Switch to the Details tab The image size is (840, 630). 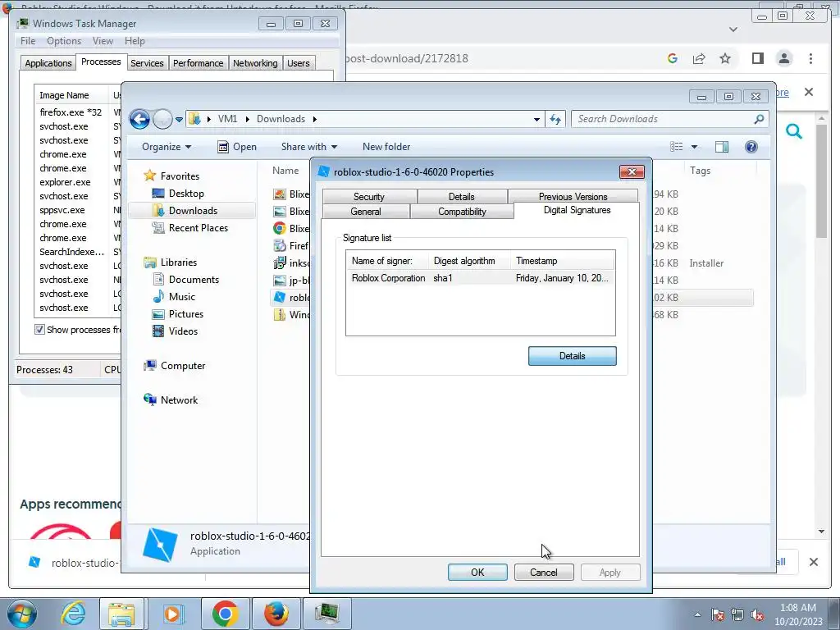coord(461,197)
